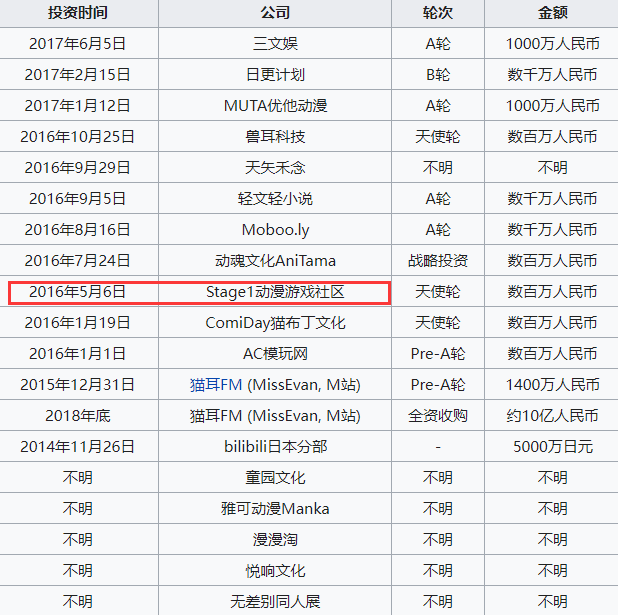This screenshot has width=618, height=615.
Task: Click 天使轮 in the 兽耳科技 row
Action: [438, 136]
